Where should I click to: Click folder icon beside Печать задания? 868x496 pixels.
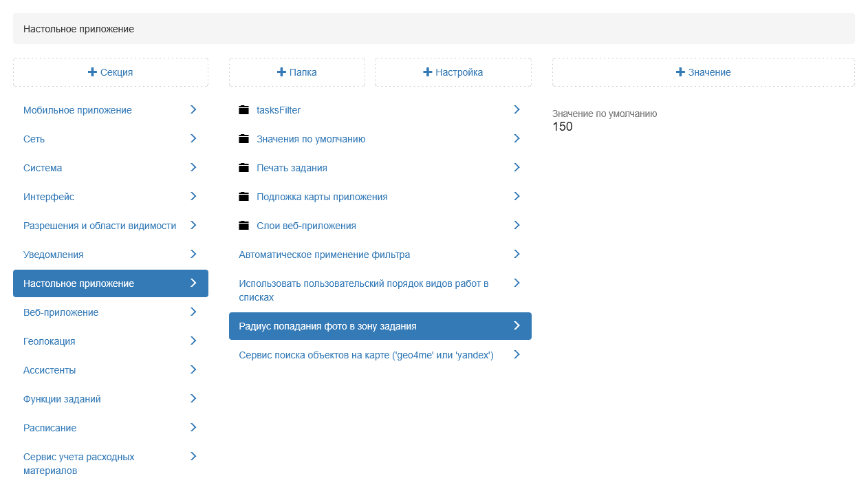point(243,168)
